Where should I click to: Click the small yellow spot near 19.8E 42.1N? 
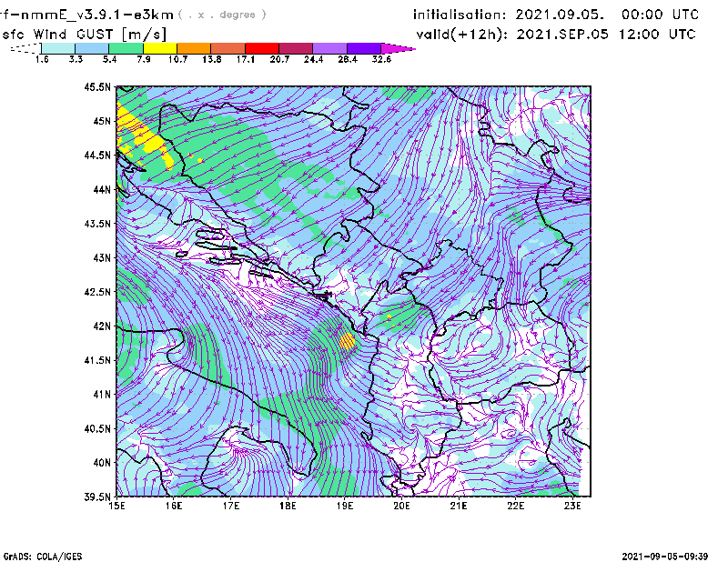[x=389, y=317]
